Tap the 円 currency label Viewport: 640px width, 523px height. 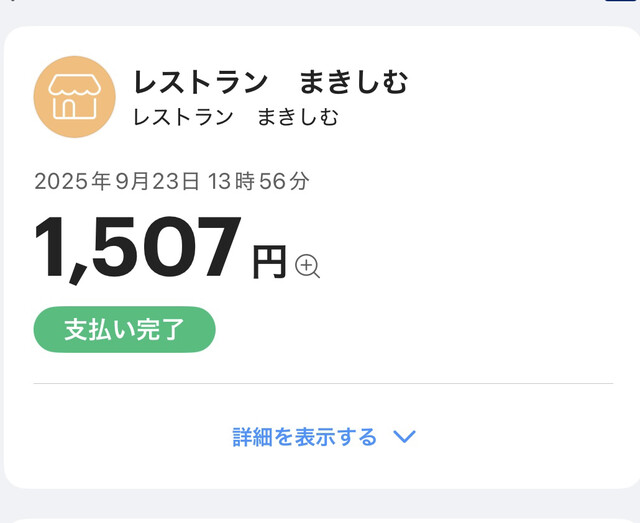[269, 262]
